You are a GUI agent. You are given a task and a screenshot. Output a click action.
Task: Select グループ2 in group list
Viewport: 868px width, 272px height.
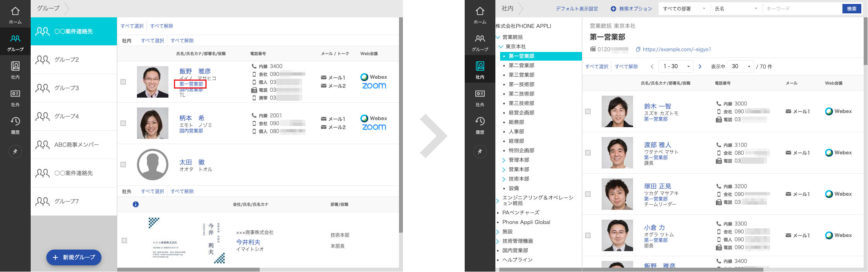[74, 60]
